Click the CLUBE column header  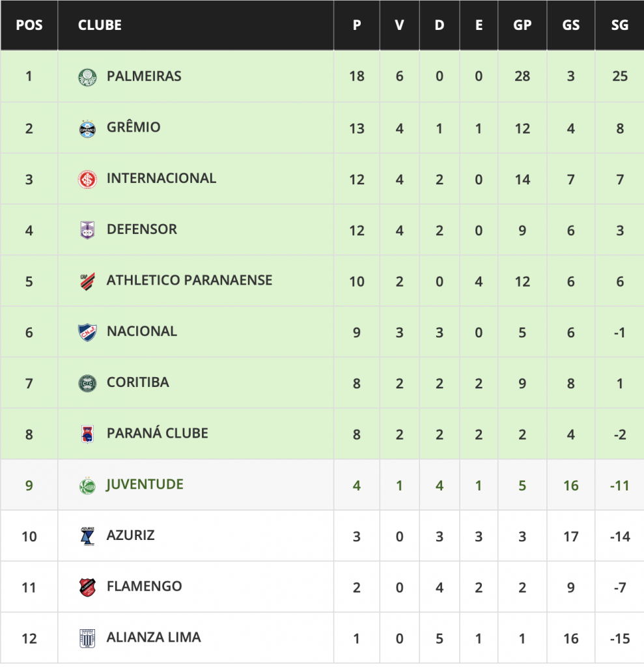click(100, 25)
